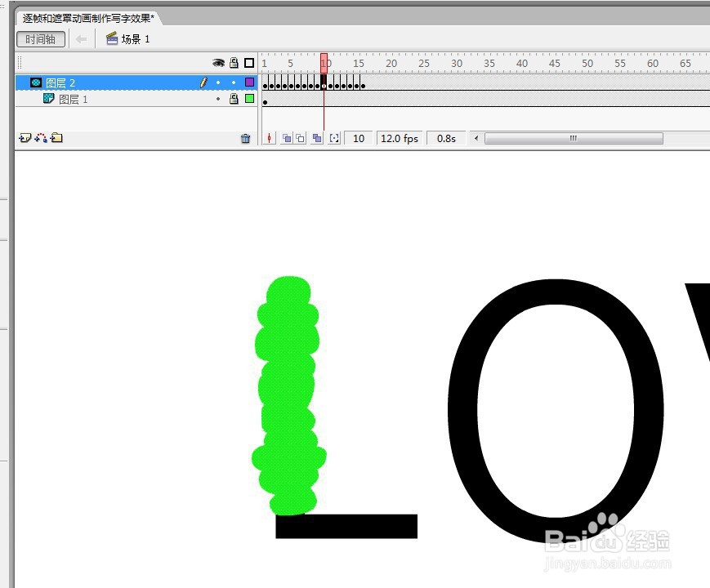Enable onion skin outlines

pyautogui.click(x=300, y=138)
